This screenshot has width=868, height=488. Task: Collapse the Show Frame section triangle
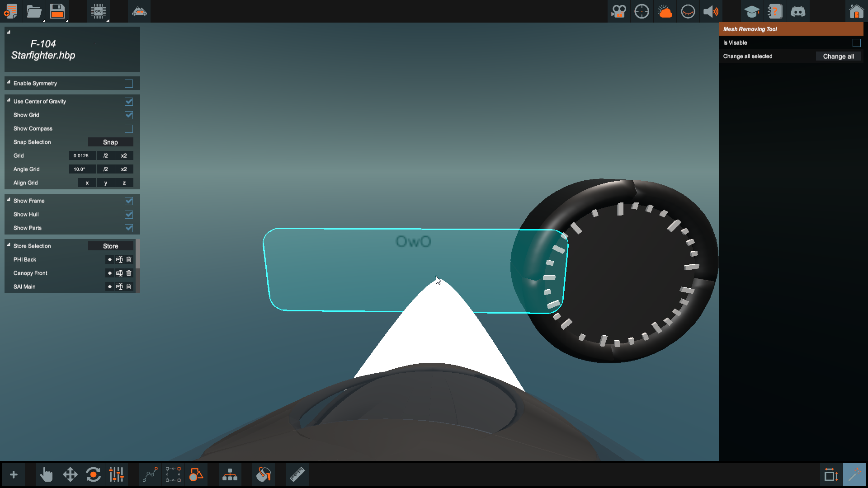pos(9,200)
